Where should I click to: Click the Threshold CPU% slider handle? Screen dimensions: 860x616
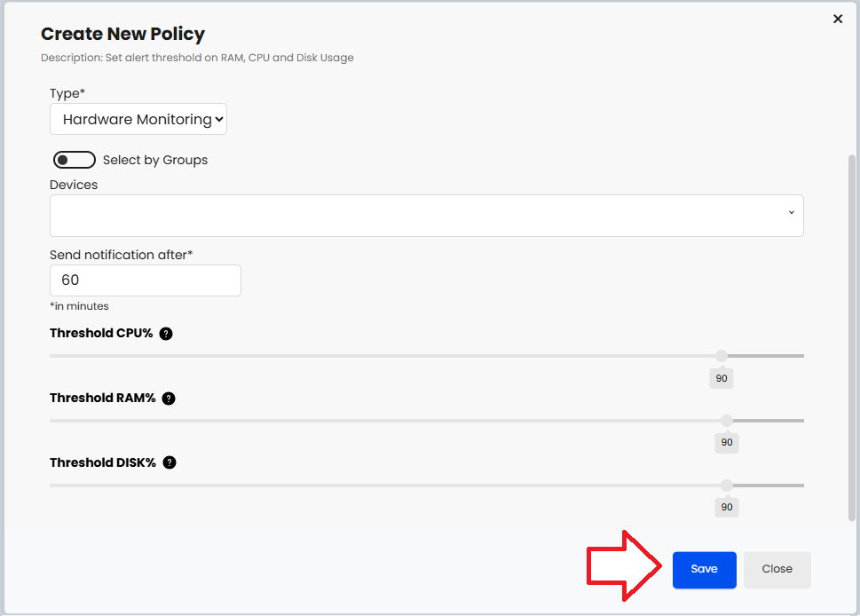(x=722, y=356)
